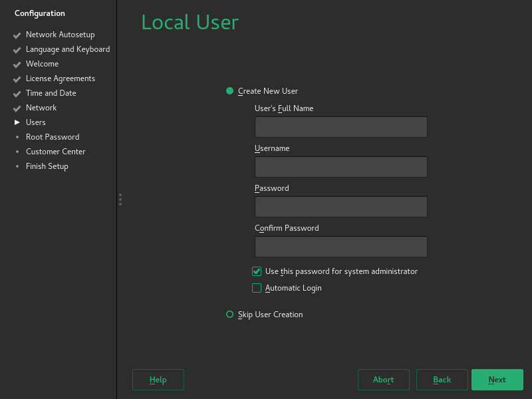Click the bullet icon beside Finish Setup
Viewport: 532px width, 399px height.
pyautogui.click(x=17, y=166)
